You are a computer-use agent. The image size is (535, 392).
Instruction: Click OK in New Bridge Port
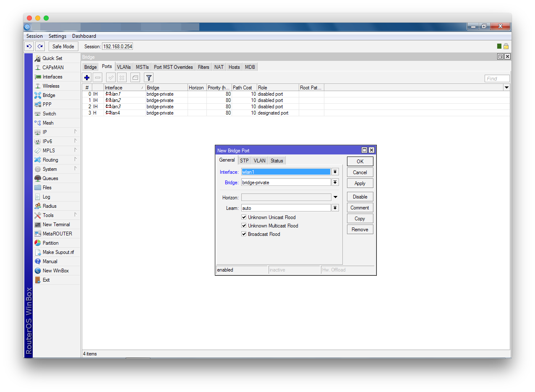[x=360, y=162]
